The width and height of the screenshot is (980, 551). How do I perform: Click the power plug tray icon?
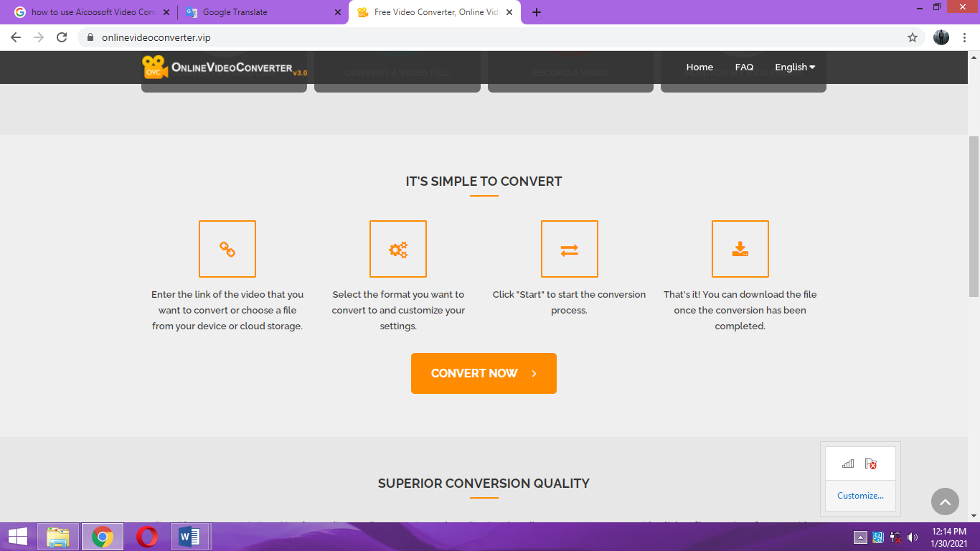click(895, 537)
